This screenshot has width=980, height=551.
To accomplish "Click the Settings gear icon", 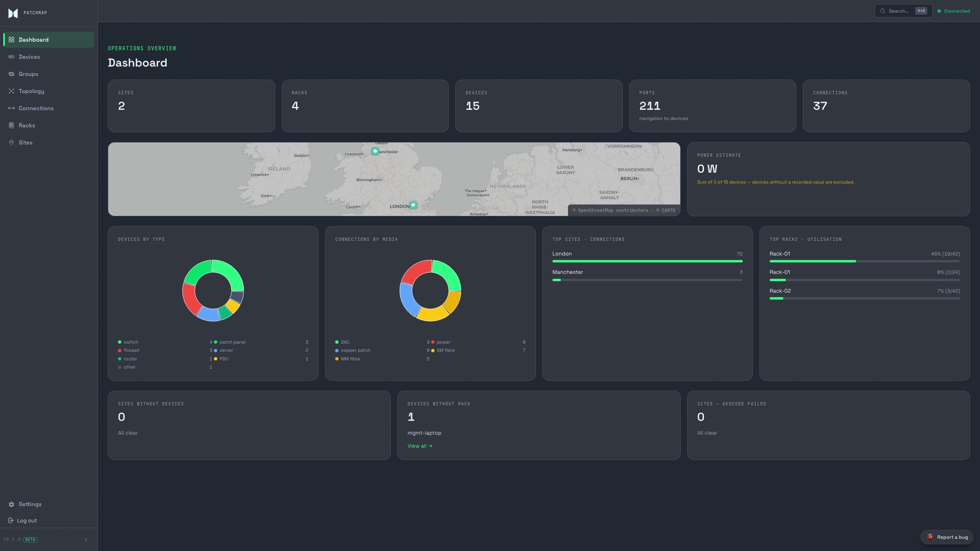I will [x=11, y=504].
